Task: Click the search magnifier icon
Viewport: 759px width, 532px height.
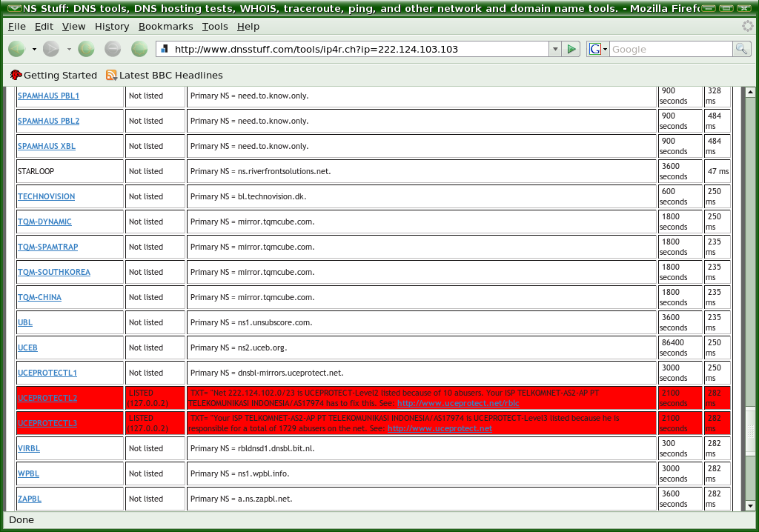Action: coord(741,49)
